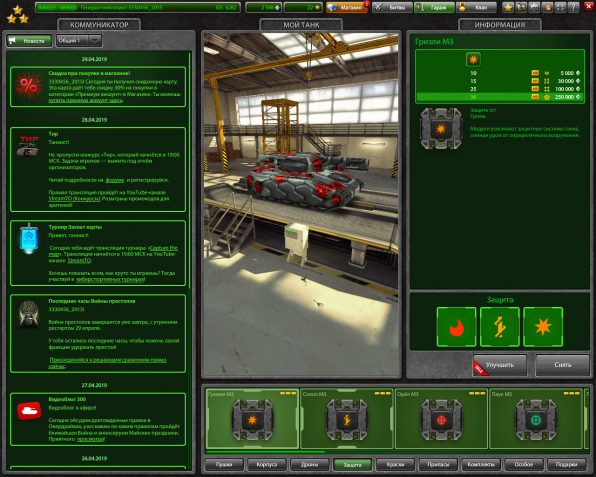The image size is (596, 477).
Task: Click the Снять unequip button
Action: 563,365
